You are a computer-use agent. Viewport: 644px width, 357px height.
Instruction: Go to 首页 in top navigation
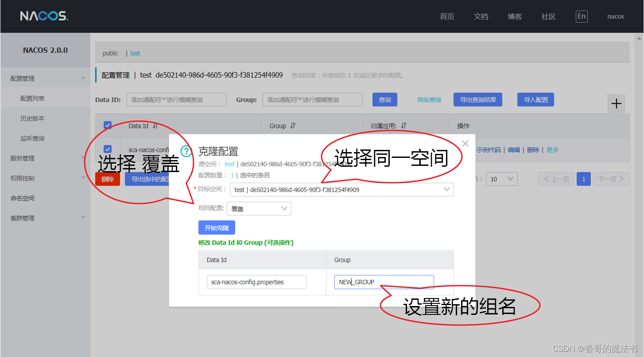(447, 16)
